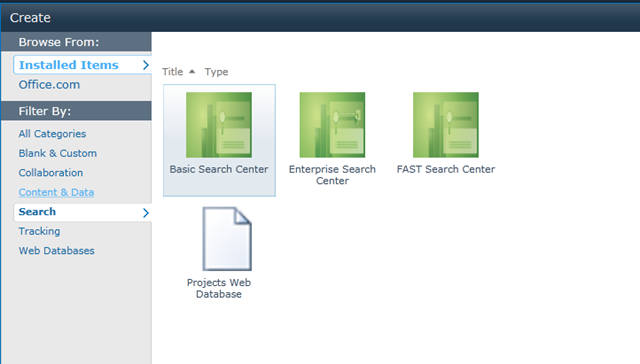This screenshot has height=364, width=640.
Task: Click the Projects Web Database label
Action: point(219,288)
